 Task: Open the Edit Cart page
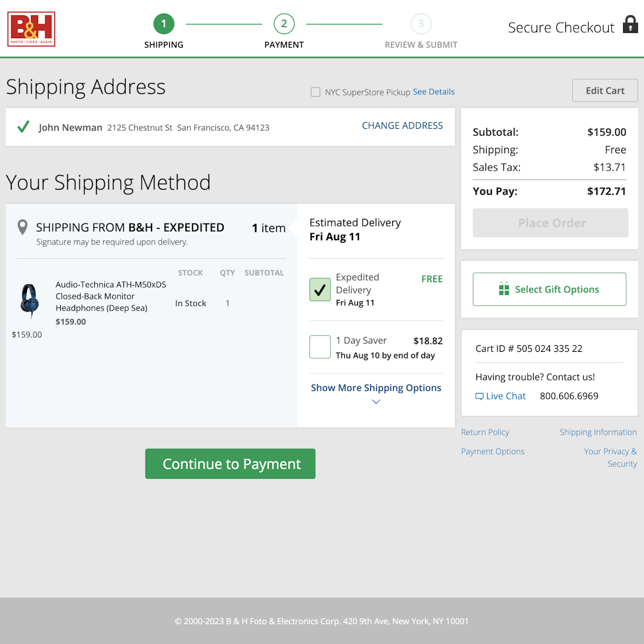click(605, 90)
